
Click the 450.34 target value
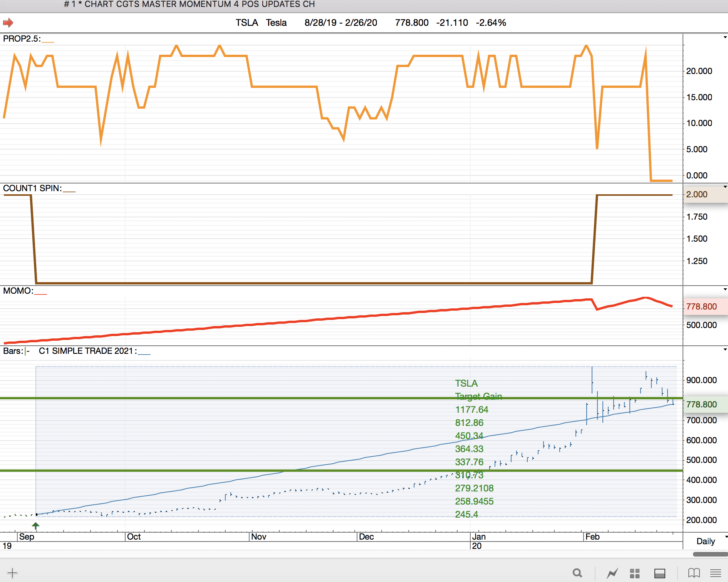point(469,436)
